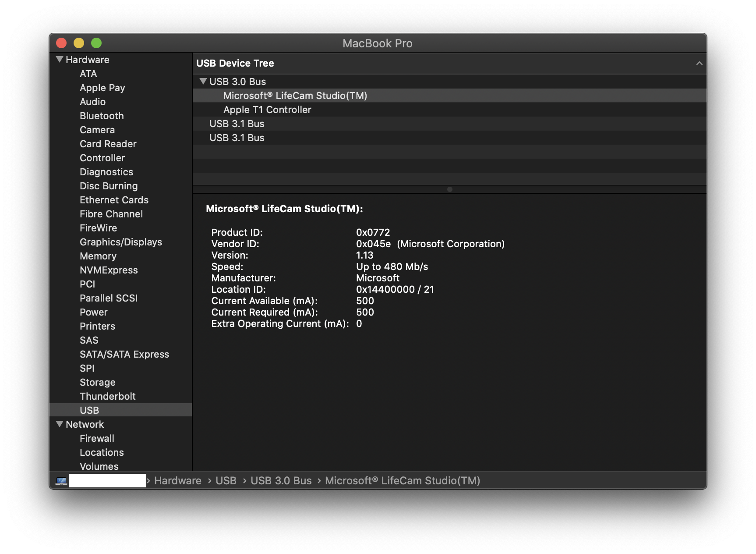Click the Product ID value 0x0772

[x=373, y=232]
